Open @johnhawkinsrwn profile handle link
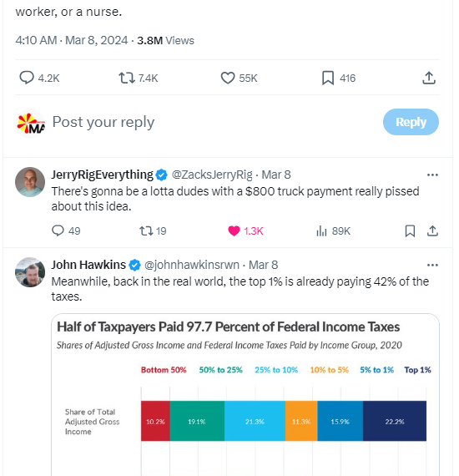Image resolution: width=459 pixels, height=476 pixels. (x=192, y=265)
